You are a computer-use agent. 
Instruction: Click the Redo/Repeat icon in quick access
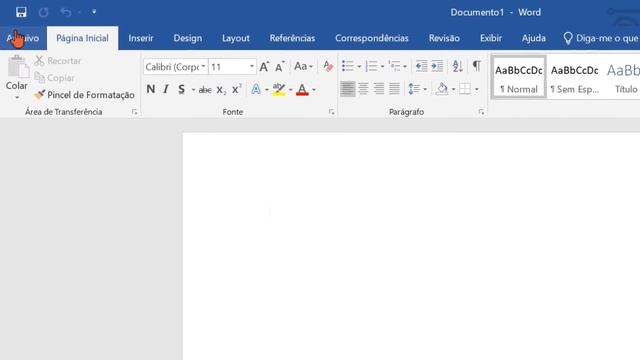43,12
